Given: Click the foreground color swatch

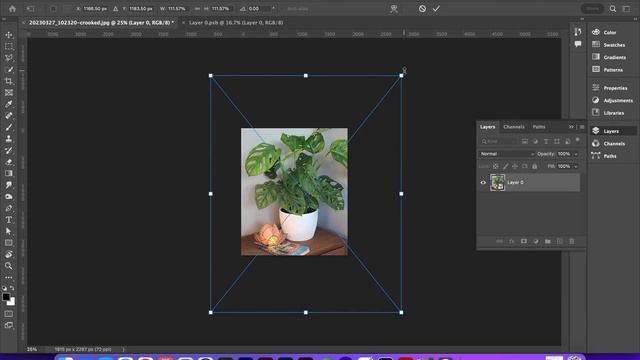Looking at the screenshot, I should pos(6,297).
